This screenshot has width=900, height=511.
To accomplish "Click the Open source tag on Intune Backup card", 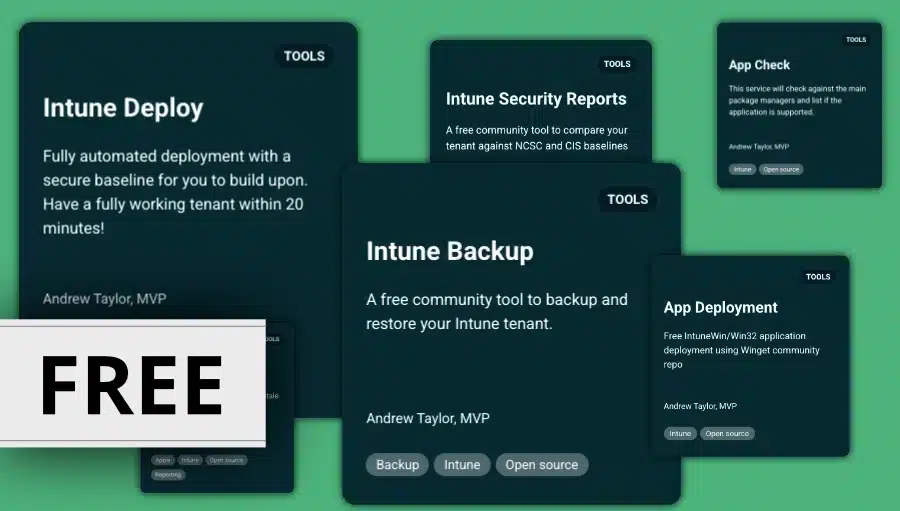I will (x=542, y=464).
